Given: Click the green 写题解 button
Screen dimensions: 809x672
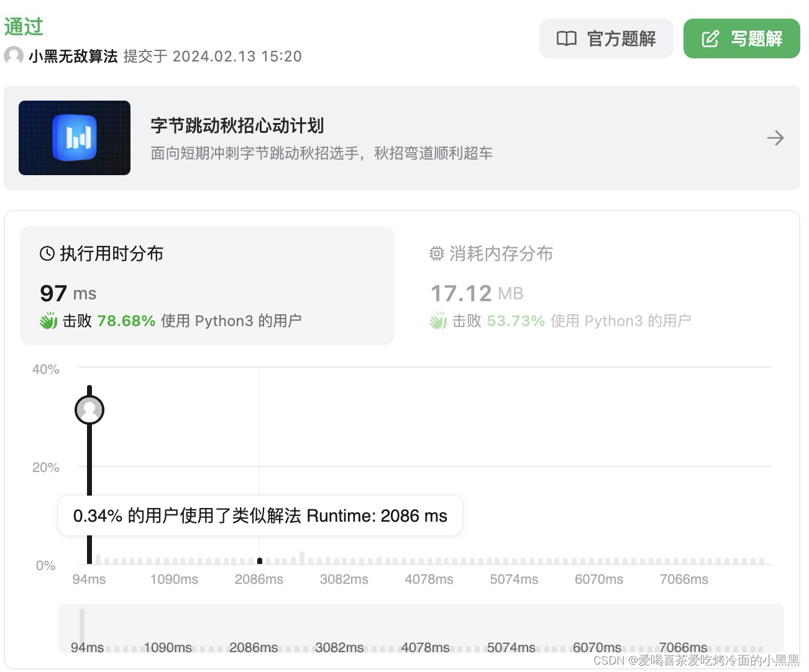Looking at the screenshot, I should pos(741,39).
